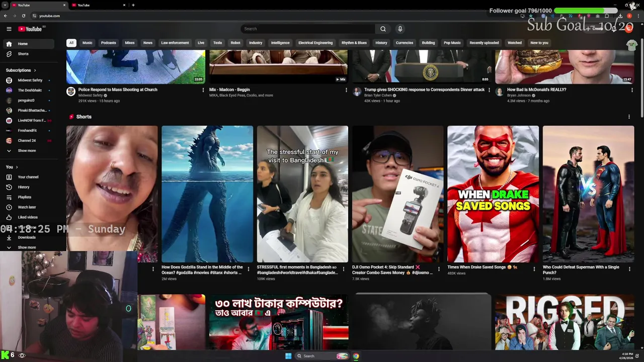Viewport: 644px width, 362px height.
Task: Click the Midwest Safety channel avatar
Action: point(71,92)
